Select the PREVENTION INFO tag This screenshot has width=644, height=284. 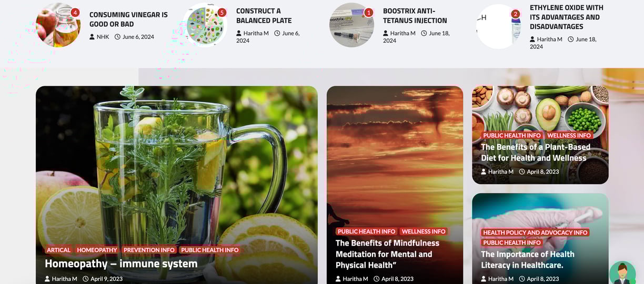[149, 250]
